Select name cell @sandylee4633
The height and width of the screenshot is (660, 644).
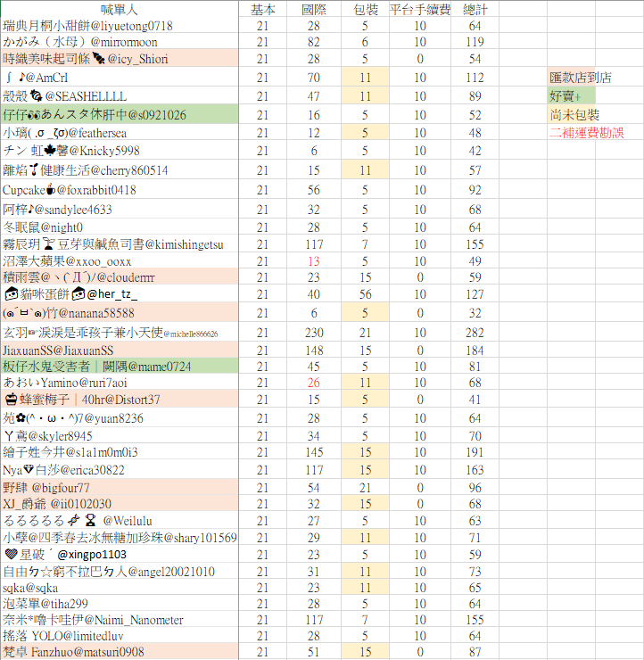point(120,210)
